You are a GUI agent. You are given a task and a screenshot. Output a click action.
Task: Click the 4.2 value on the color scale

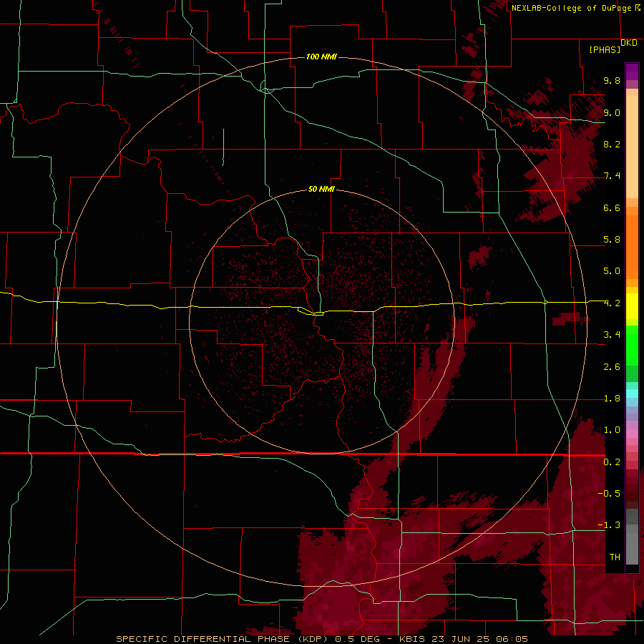pyautogui.click(x=612, y=303)
